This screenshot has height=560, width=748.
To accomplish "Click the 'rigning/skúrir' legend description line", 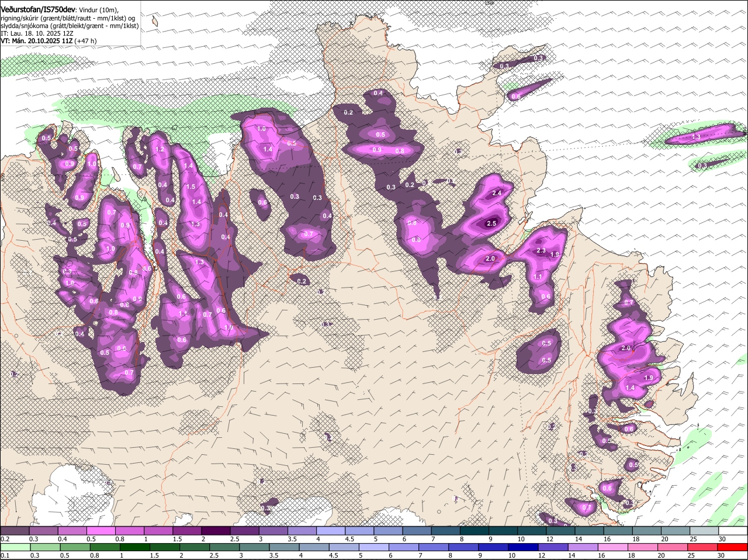I will [x=68, y=18].
